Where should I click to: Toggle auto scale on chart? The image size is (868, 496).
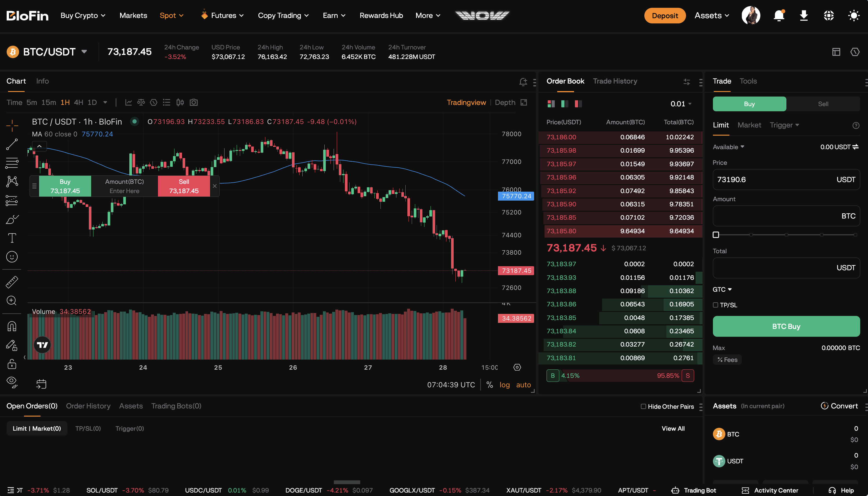[523, 385]
